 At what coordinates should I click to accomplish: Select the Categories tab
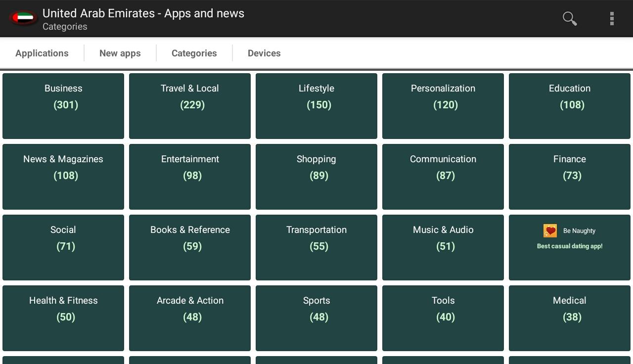coord(194,53)
